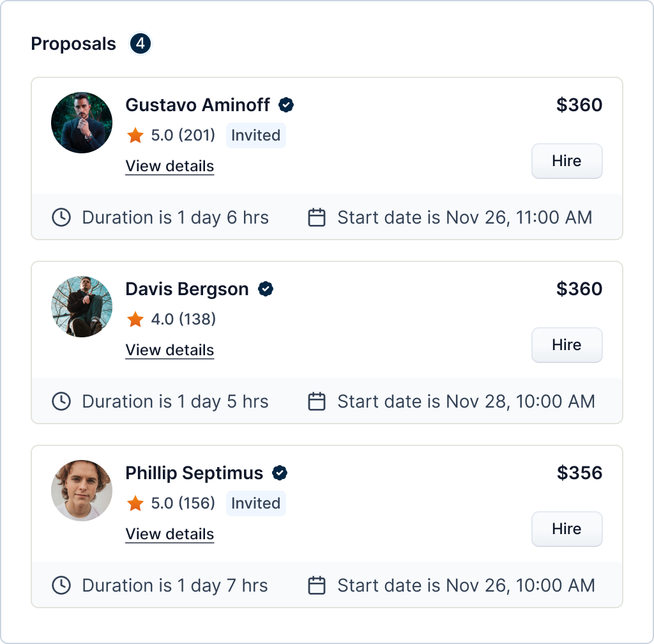
Task: Click Gustavo Aminoff's profile photo
Action: (x=82, y=123)
